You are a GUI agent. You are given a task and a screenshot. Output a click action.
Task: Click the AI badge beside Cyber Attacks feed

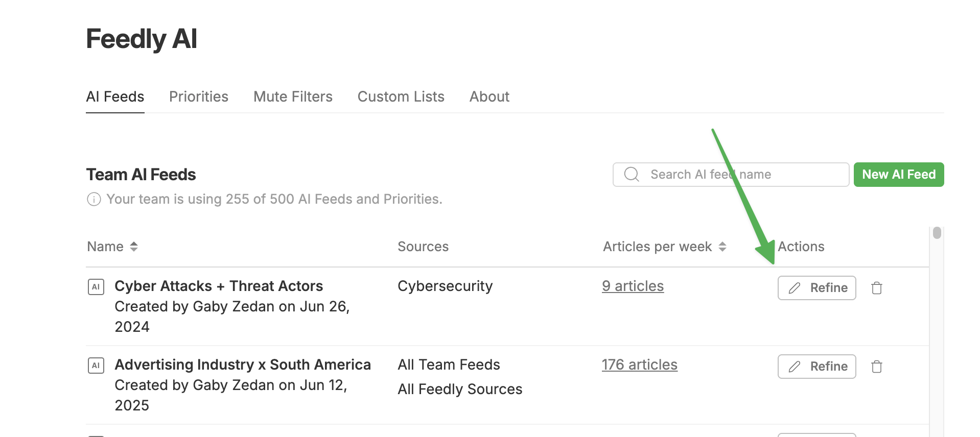click(x=96, y=287)
